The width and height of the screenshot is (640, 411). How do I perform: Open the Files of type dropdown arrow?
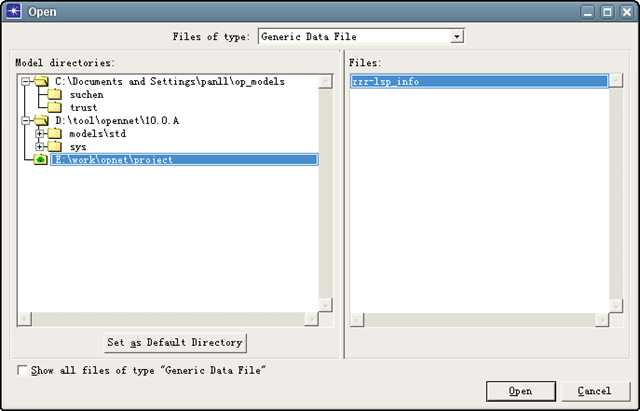[457, 37]
